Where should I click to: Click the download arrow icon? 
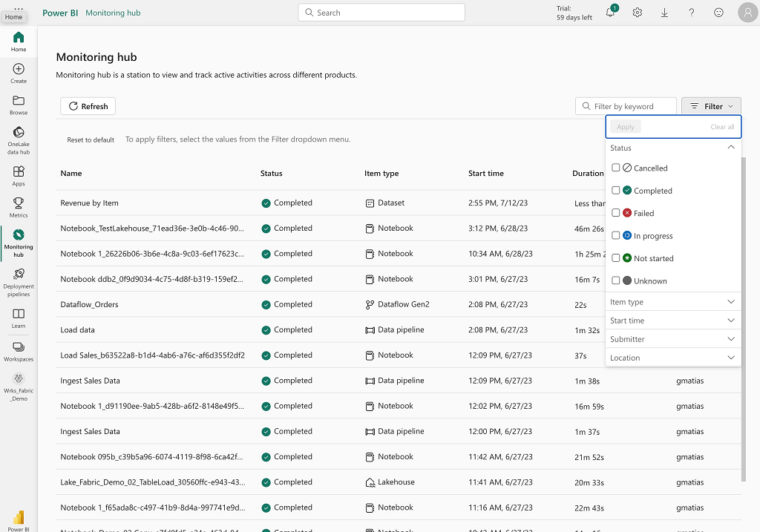point(664,13)
